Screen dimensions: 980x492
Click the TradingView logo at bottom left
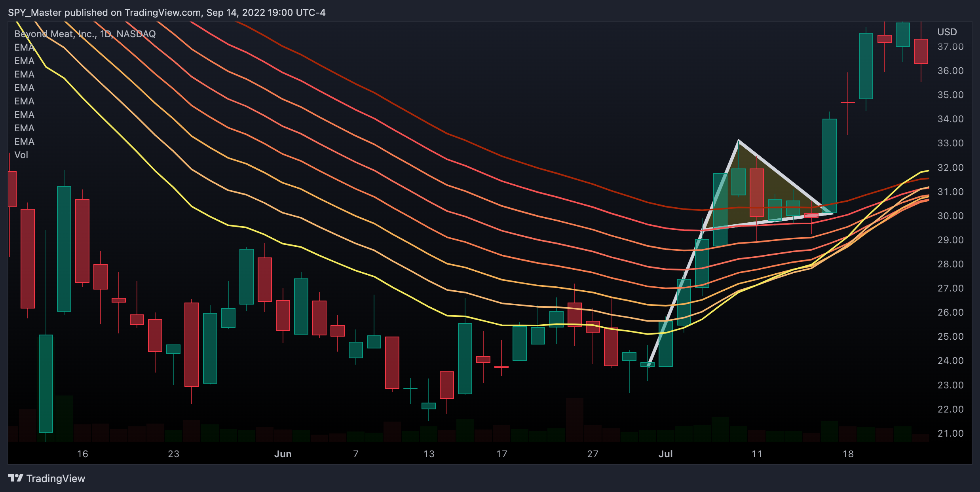(x=46, y=479)
